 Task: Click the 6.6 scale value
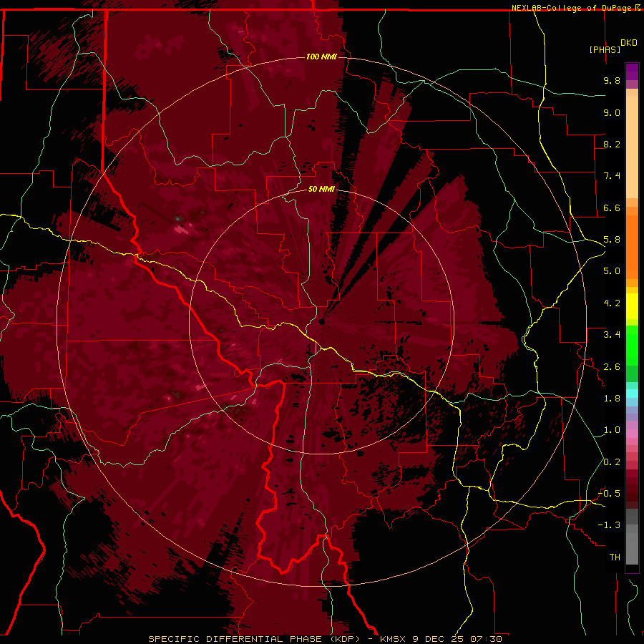click(612, 208)
